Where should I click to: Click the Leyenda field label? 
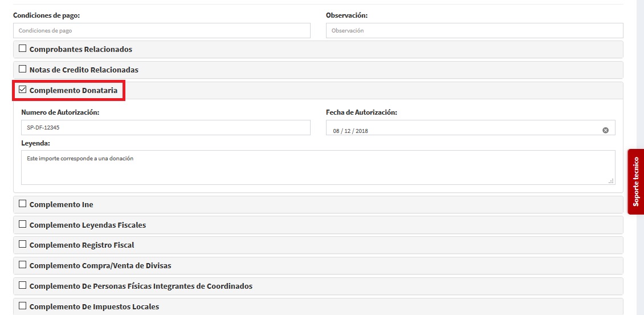[x=35, y=143]
